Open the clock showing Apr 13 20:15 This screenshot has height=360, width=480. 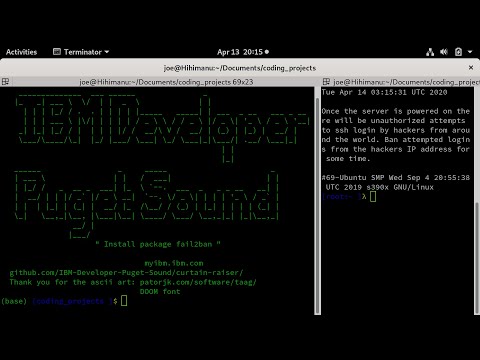tap(243, 52)
